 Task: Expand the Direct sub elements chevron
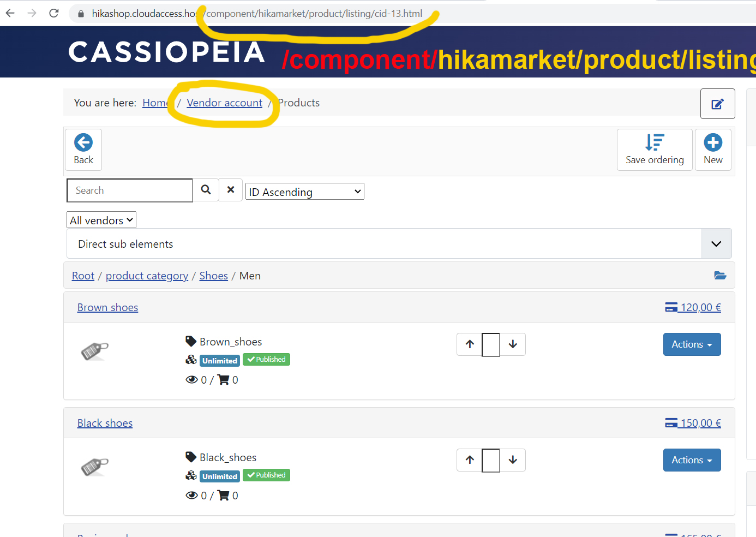[x=716, y=244]
